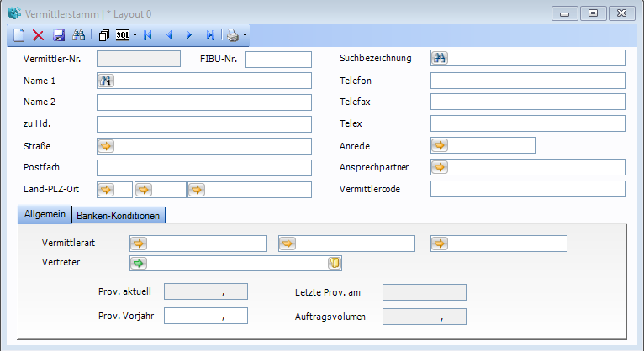Save the record with the floppy disk icon
This screenshot has width=644, height=351.
[x=59, y=35]
